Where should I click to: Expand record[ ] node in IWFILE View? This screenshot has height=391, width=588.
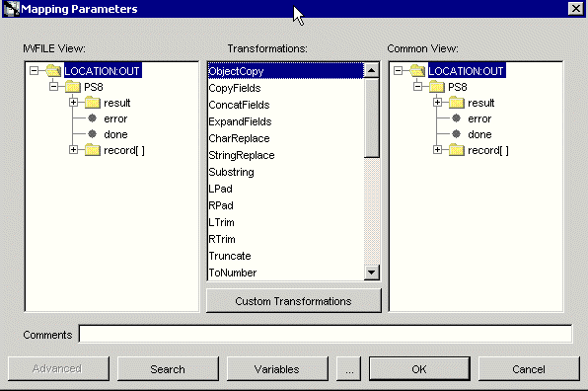(73, 150)
